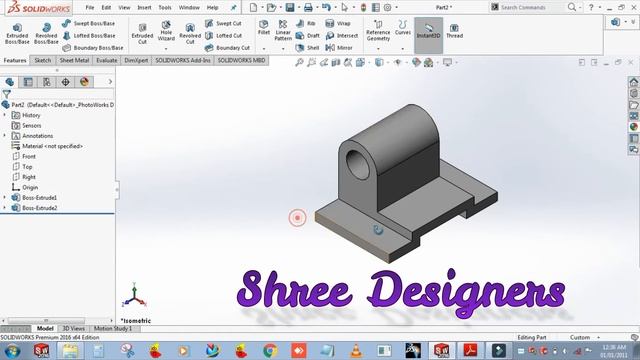Screen dimensions: 640x360
Task: Open VLC media player from taskbar
Action: coord(356,351)
